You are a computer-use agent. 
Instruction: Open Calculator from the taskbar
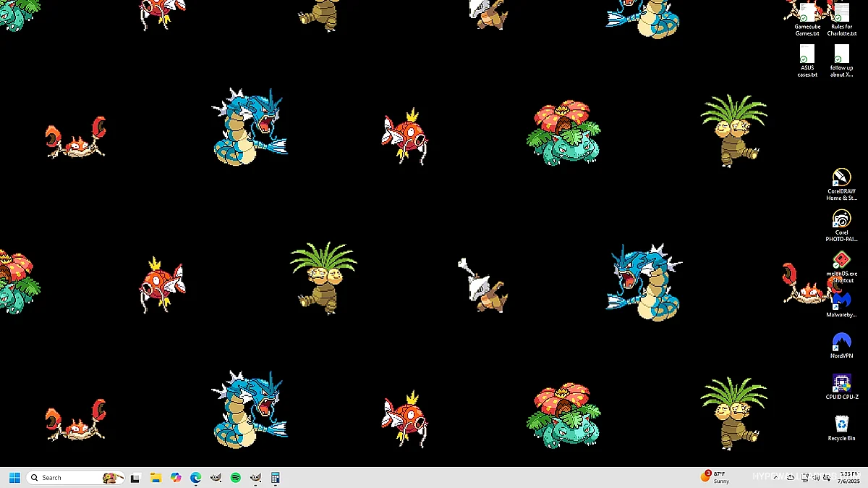tap(276, 478)
